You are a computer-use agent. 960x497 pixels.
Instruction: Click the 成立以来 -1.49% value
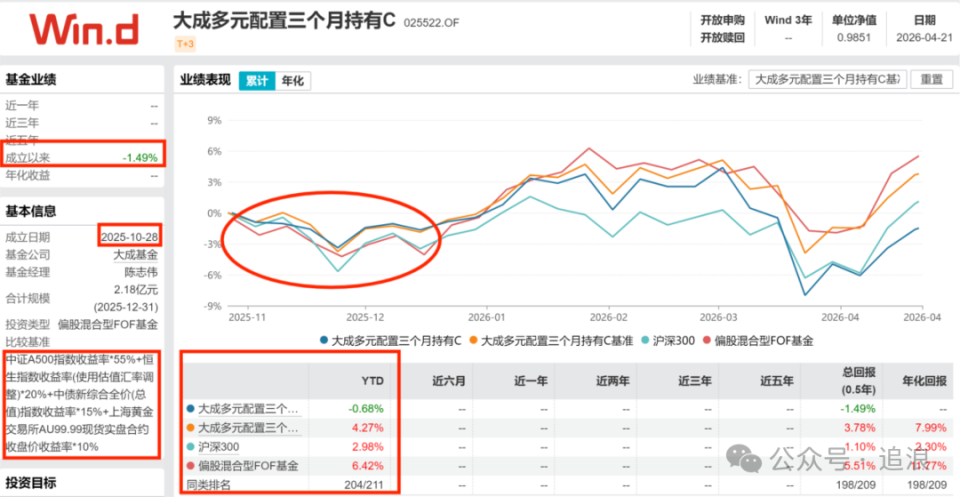click(x=140, y=158)
